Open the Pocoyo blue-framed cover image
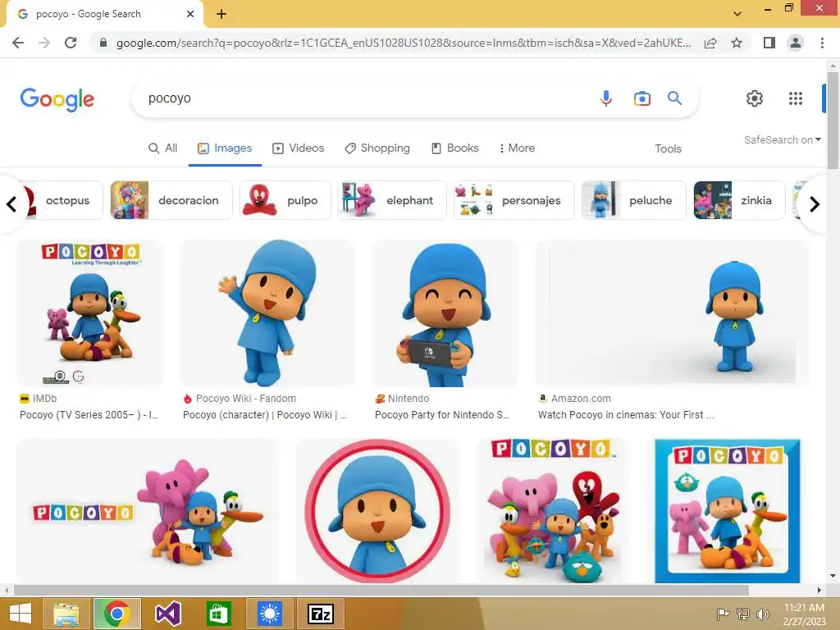This screenshot has height=630, width=840. coord(727,510)
